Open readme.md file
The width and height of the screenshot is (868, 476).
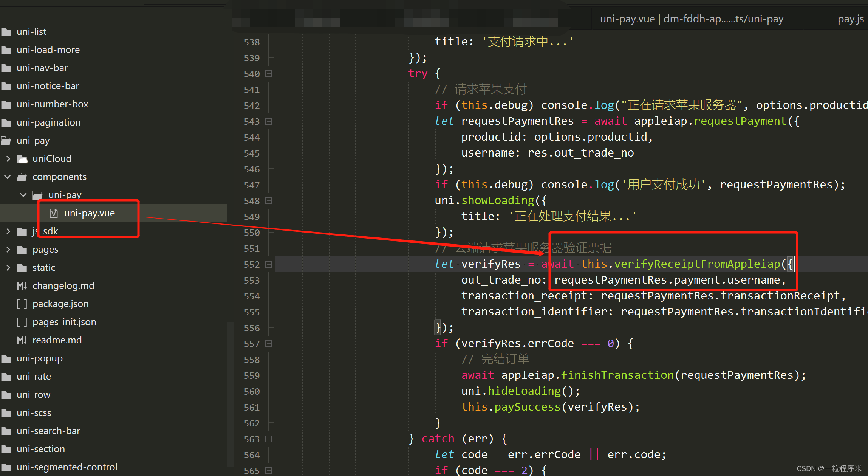coord(57,340)
